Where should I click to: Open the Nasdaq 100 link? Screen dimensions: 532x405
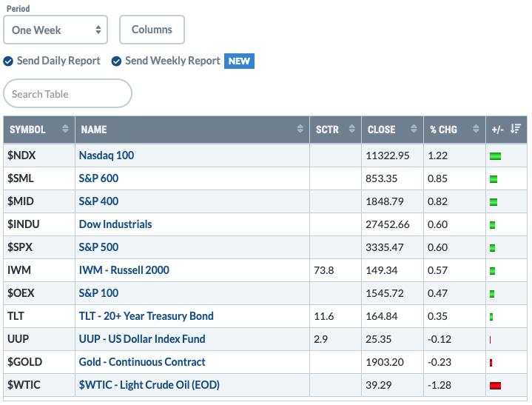(x=107, y=155)
